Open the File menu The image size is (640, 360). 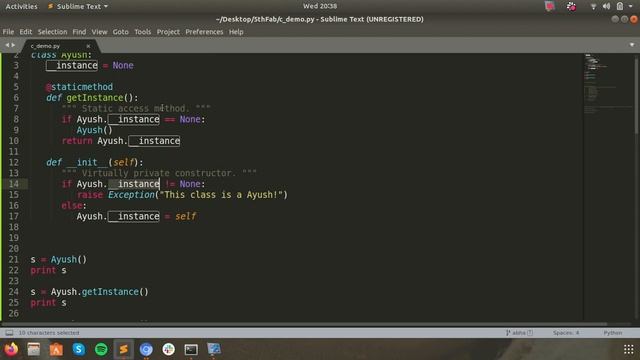point(8,32)
